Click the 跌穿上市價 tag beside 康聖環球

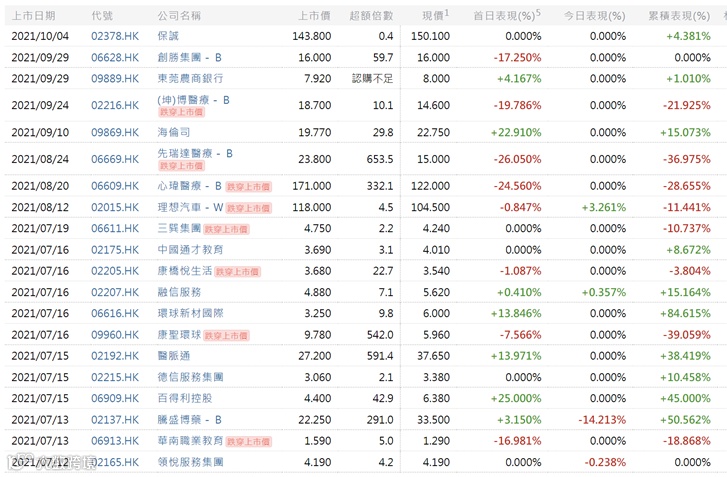pos(226,336)
